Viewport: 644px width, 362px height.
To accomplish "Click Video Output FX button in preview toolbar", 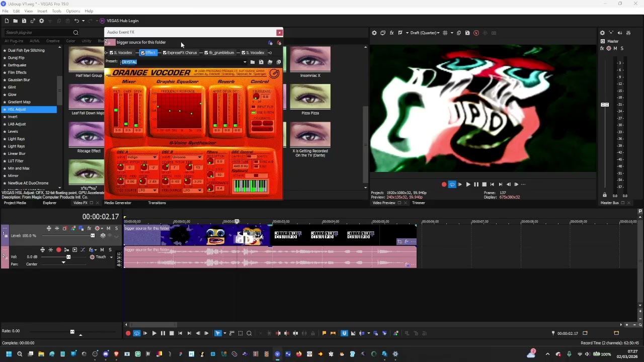I will pyautogui.click(x=391, y=33).
